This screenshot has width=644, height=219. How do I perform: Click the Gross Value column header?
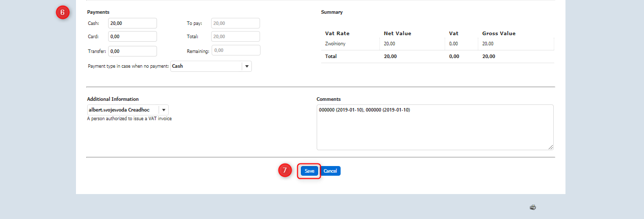coord(498,34)
